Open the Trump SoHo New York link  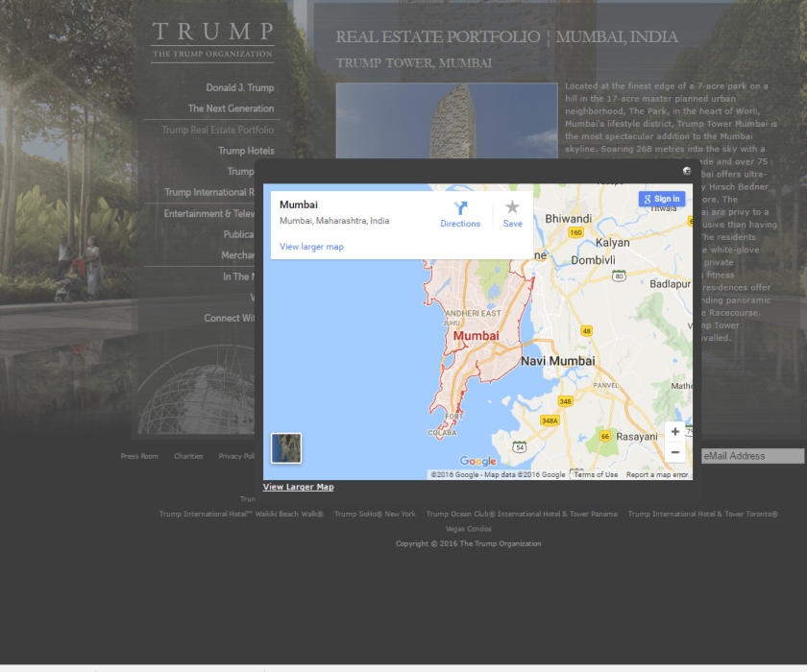[375, 514]
